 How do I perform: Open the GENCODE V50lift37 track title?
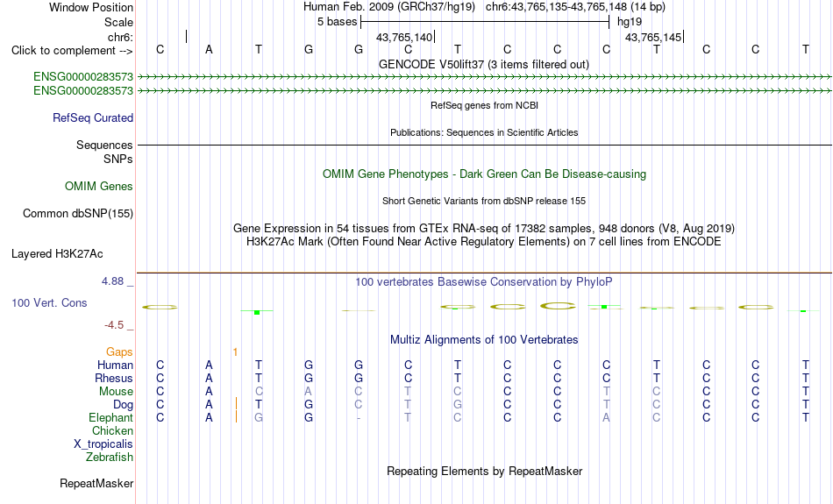(x=483, y=64)
